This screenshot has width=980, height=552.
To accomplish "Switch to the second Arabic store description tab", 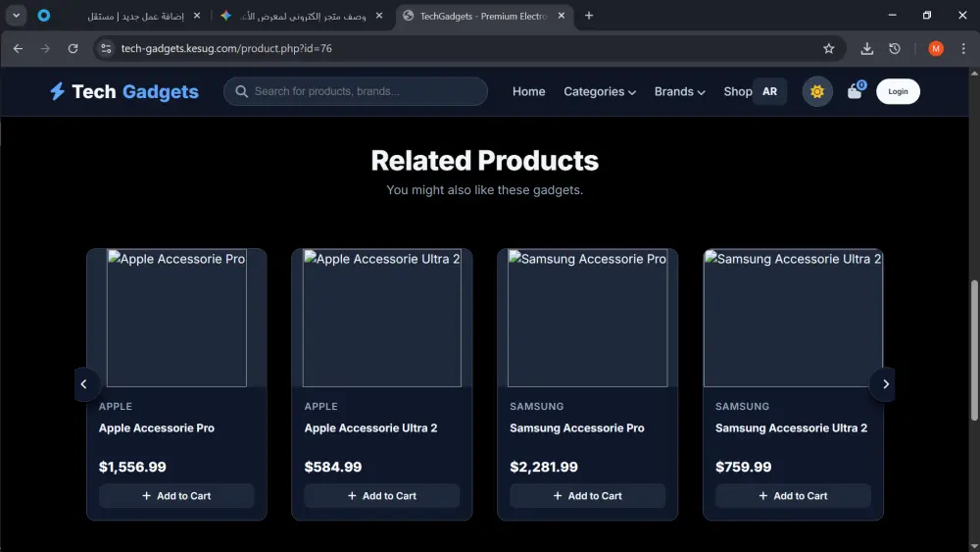I will point(303,16).
